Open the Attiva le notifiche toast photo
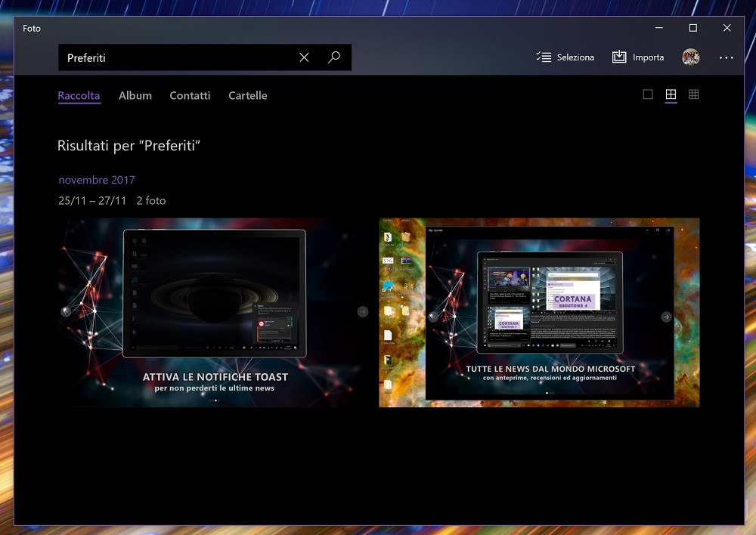 click(215, 312)
